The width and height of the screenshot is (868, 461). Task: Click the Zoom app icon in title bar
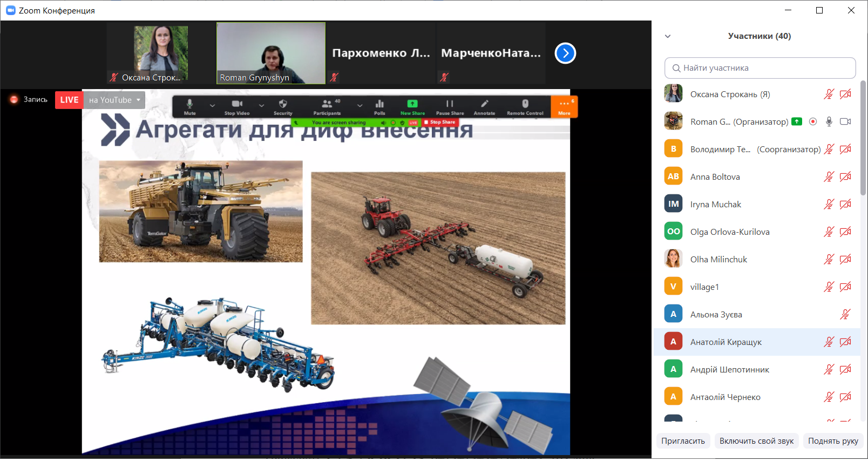[x=10, y=10]
